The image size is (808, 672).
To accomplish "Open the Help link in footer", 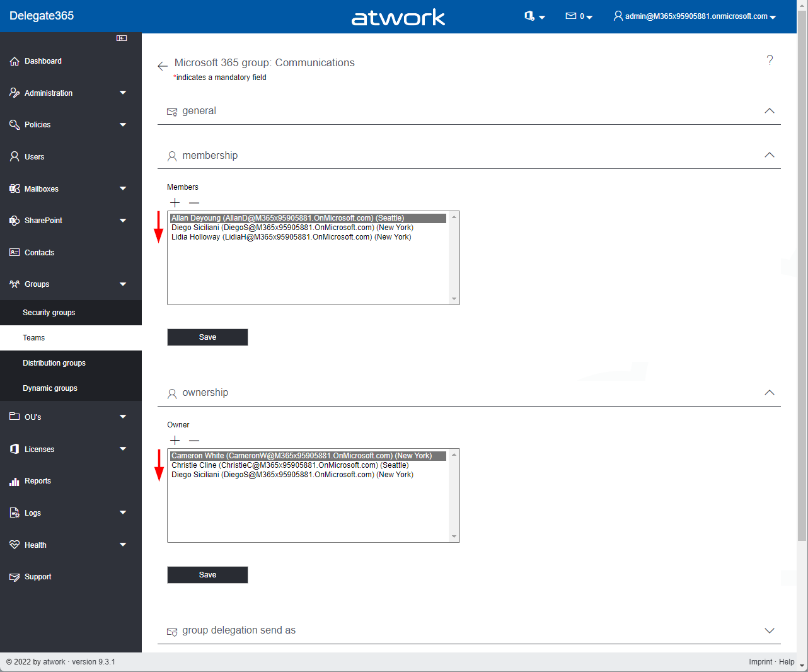I will [x=787, y=662].
